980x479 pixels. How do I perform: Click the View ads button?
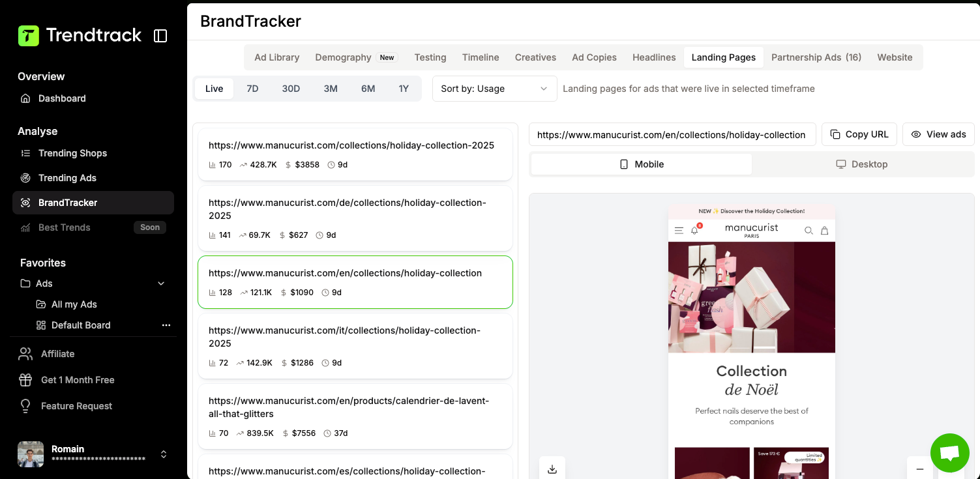coord(938,134)
